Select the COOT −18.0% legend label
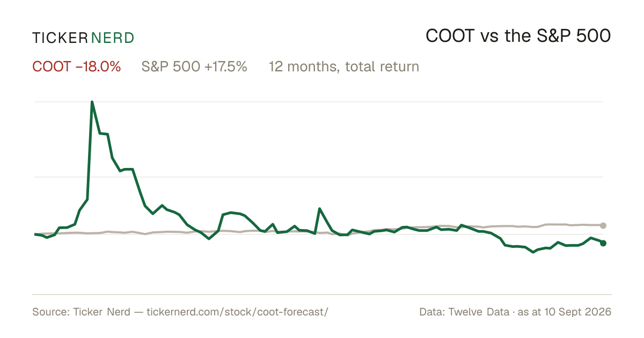Viewport: 644px width, 338px height. [x=77, y=67]
